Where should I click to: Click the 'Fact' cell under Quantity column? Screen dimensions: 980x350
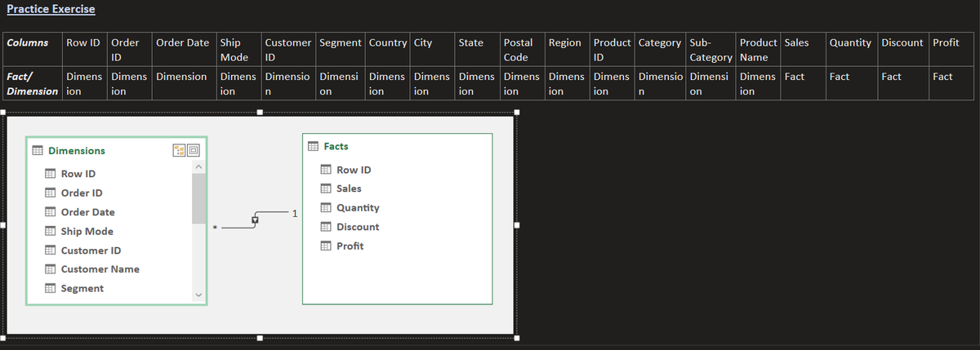coord(851,84)
